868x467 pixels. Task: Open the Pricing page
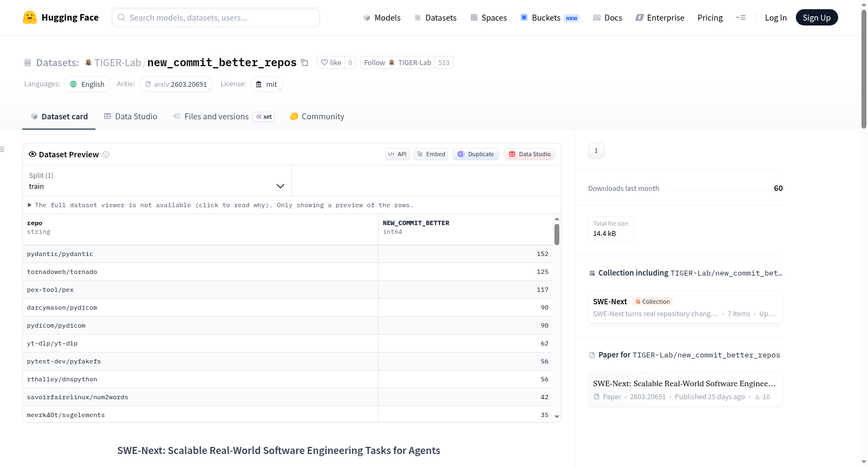click(x=710, y=17)
